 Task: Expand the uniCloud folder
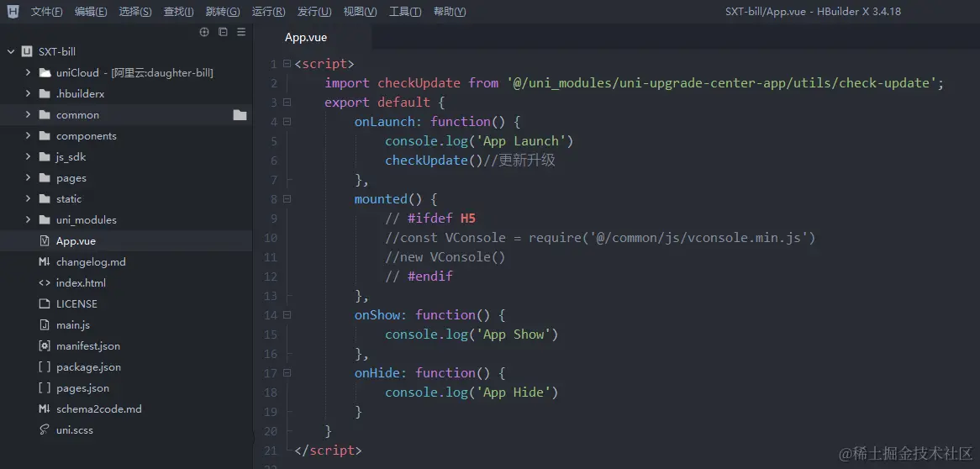[28, 72]
